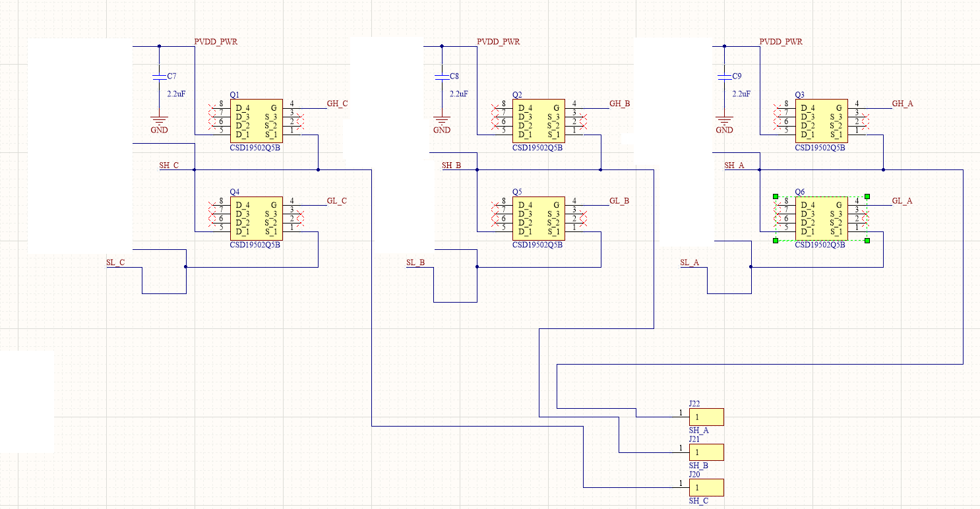The height and width of the screenshot is (509, 980).
Task: Select the J22 connector body
Action: 706,417
